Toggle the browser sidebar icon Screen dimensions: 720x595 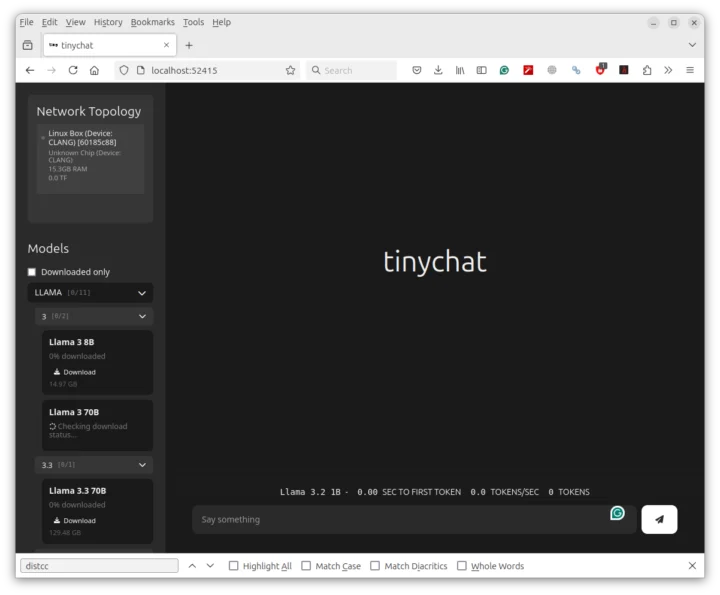[x=481, y=70]
